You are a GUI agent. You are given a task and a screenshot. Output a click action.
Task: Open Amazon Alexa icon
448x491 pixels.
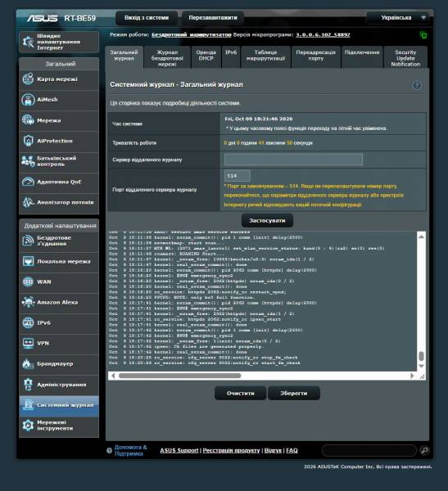click(x=28, y=302)
